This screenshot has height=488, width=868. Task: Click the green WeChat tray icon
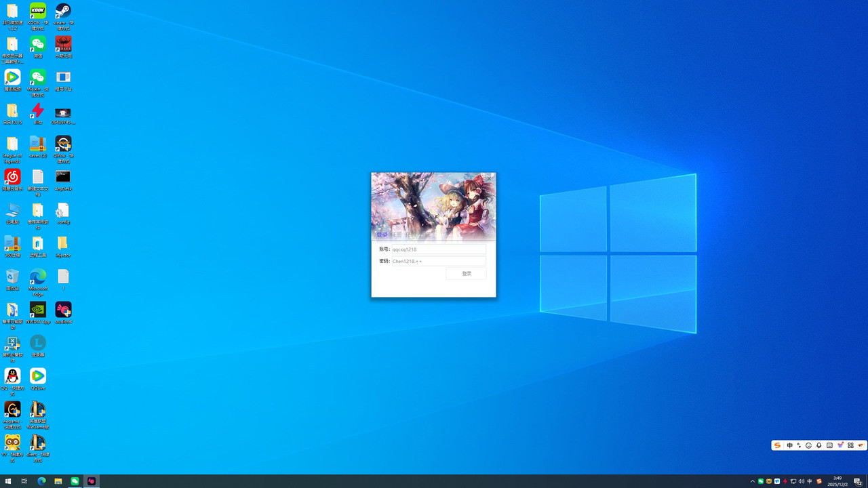point(761,481)
